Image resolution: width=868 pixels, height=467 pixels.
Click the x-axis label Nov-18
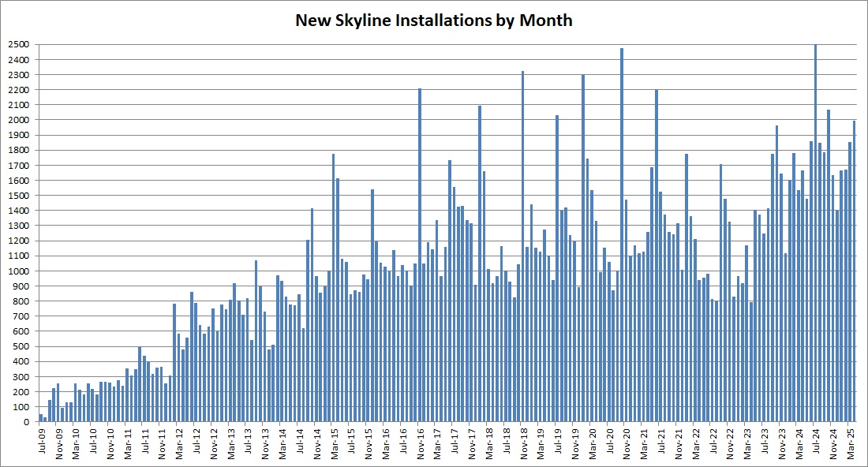pos(524,443)
